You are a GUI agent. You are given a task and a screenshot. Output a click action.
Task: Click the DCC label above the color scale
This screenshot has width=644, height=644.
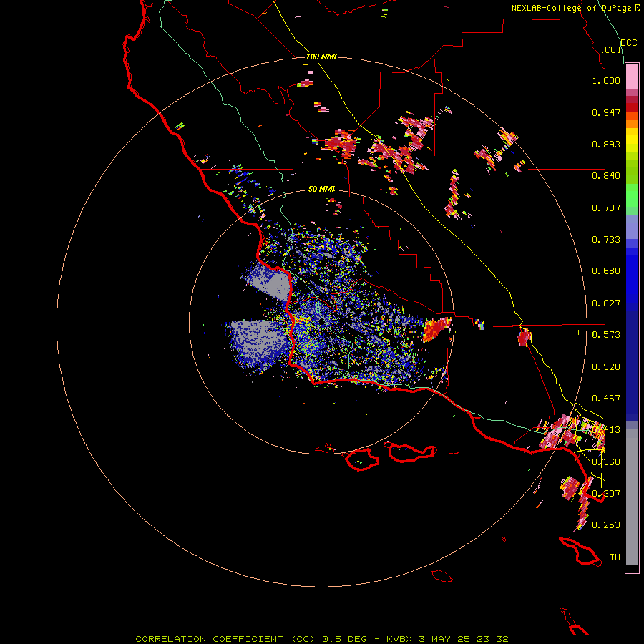coord(628,43)
